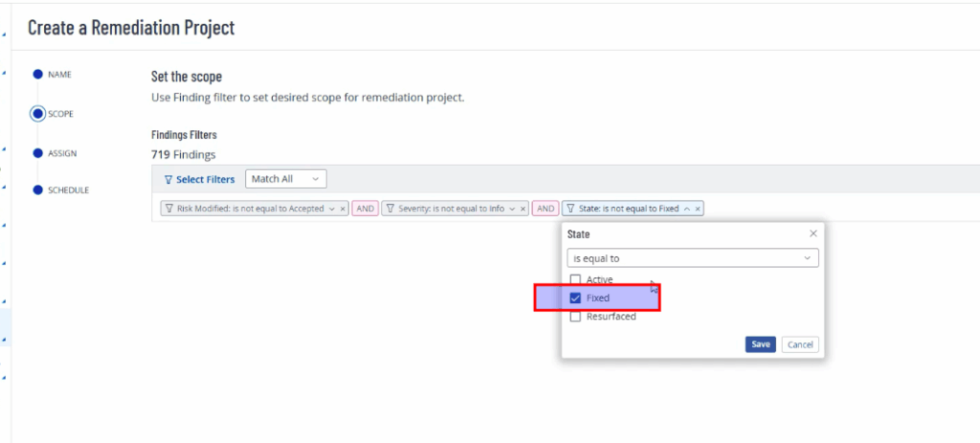Click the first AND operator between filters
980x443 pixels.
tap(365, 209)
